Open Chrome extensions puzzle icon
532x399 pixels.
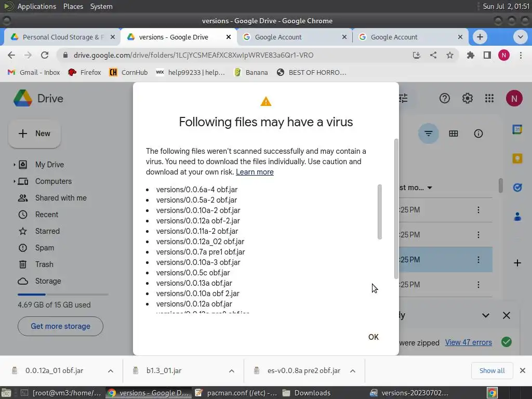point(470,55)
